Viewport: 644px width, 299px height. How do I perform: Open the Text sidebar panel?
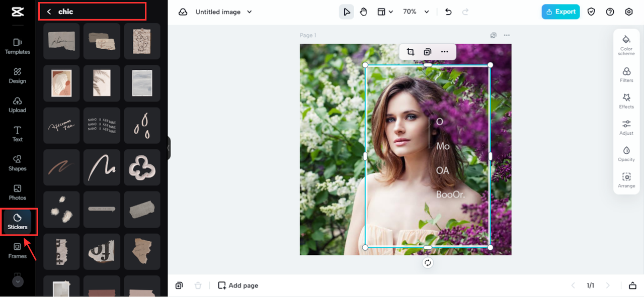tap(18, 134)
